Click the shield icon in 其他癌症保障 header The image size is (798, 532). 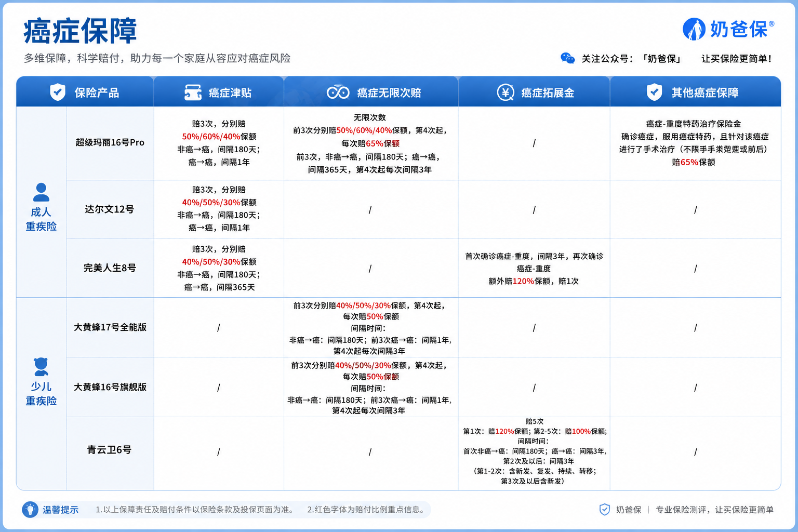(654, 92)
